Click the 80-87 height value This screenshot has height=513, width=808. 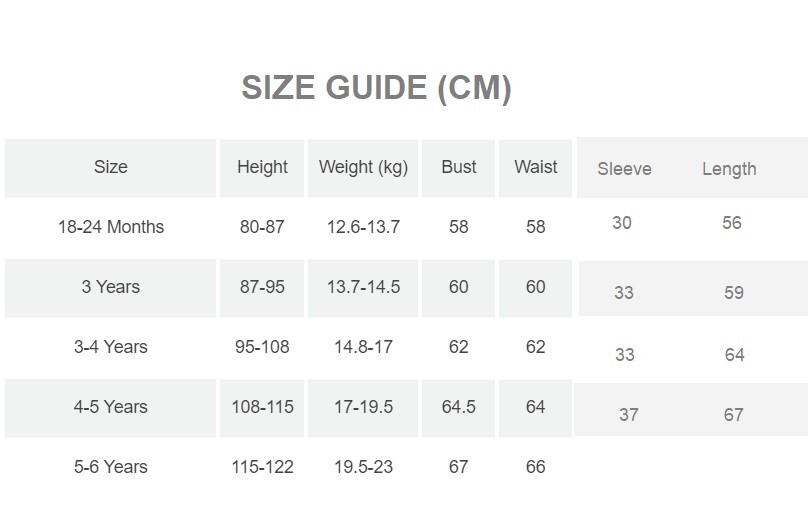click(x=262, y=227)
